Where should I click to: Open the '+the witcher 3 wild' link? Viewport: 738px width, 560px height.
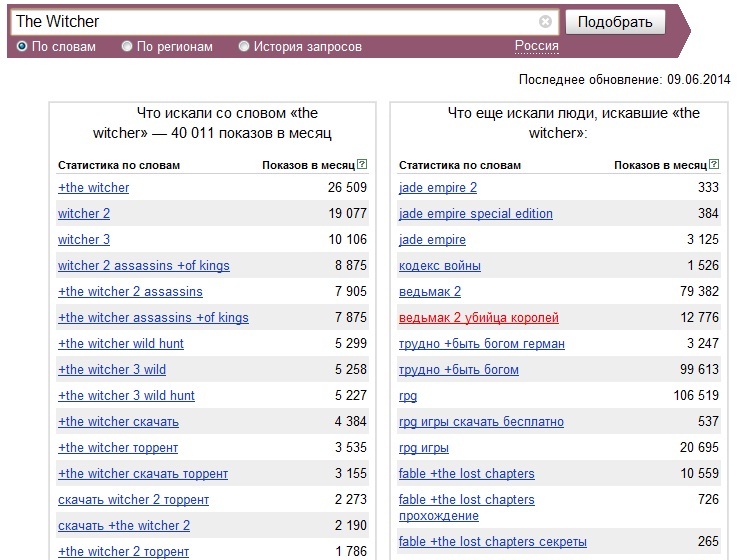click(112, 369)
